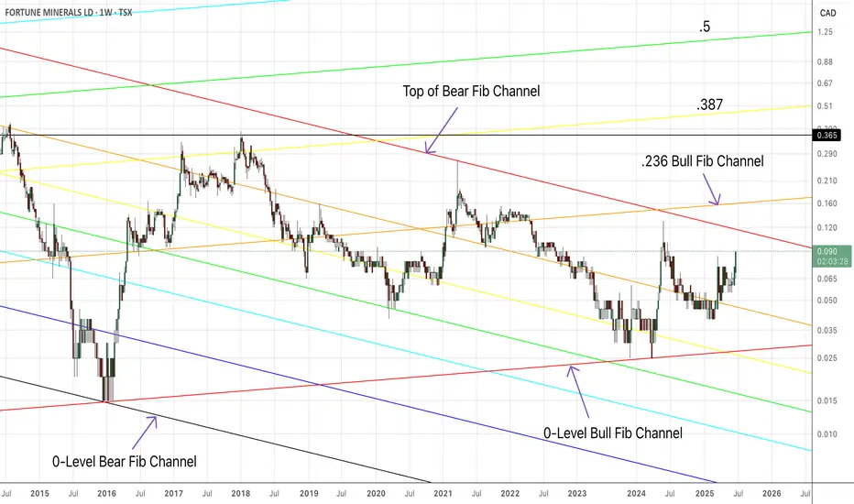The width and height of the screenshot is (854, 504).
Task: Click 2018 on the time axis
Action: [x=241, y=494]
